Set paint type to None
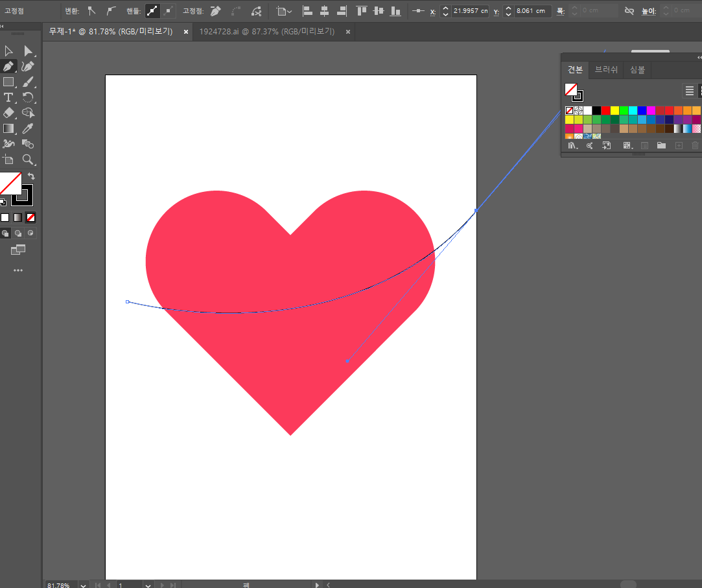Viewport: 702px width, 588px height. 30,218
